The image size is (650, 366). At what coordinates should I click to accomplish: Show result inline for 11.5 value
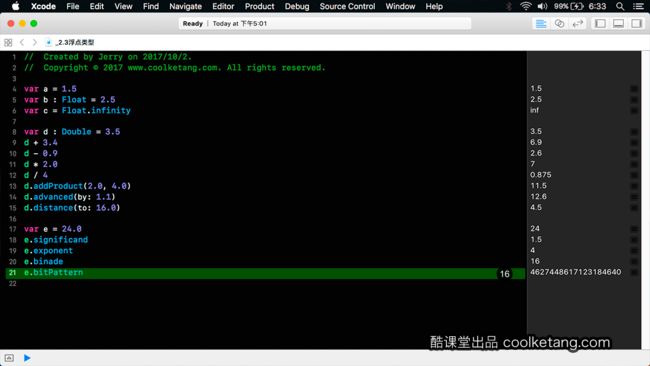coord(634,186)
